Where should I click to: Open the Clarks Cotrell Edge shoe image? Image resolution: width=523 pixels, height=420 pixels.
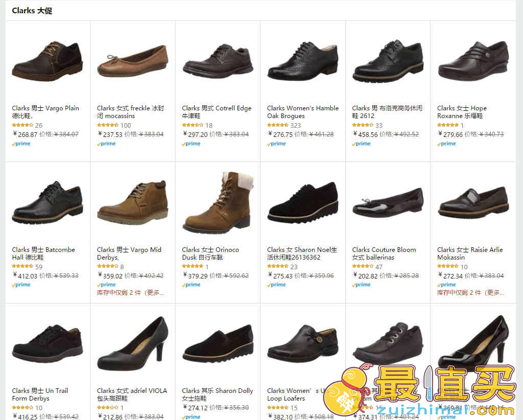pyautogui.click(x=218, y=61)
